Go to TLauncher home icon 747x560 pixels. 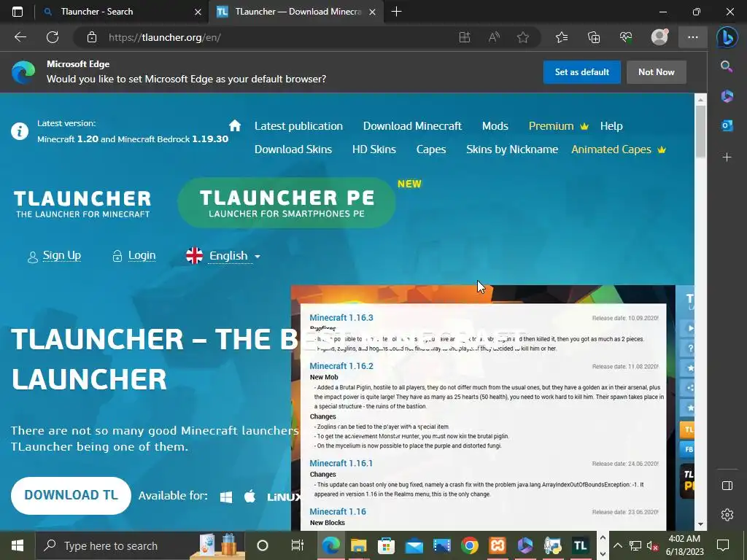point(235,125)
